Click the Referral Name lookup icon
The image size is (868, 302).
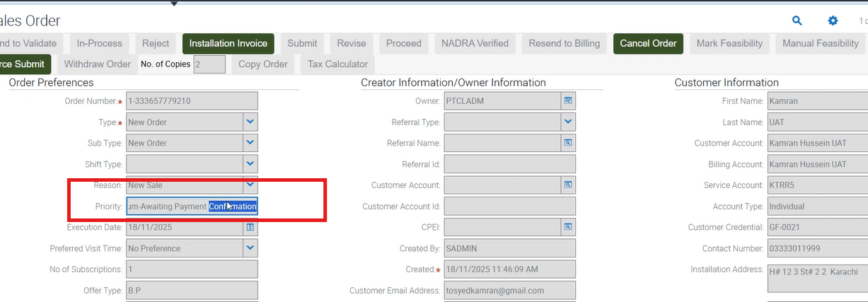568,143
